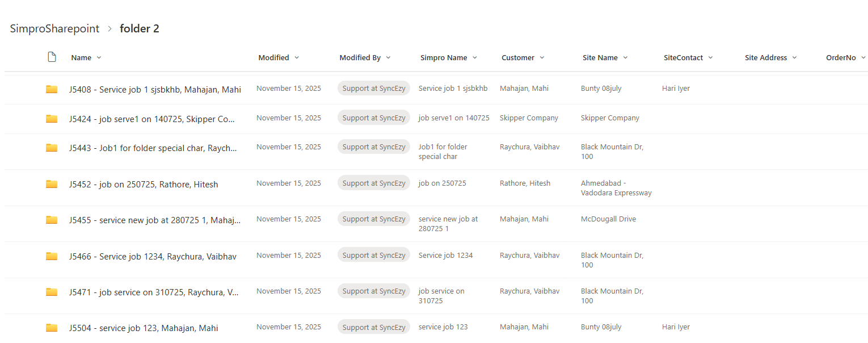The image size is (868, 343).
Task: Open Modified By column options
Action: [x=389, y=58]
